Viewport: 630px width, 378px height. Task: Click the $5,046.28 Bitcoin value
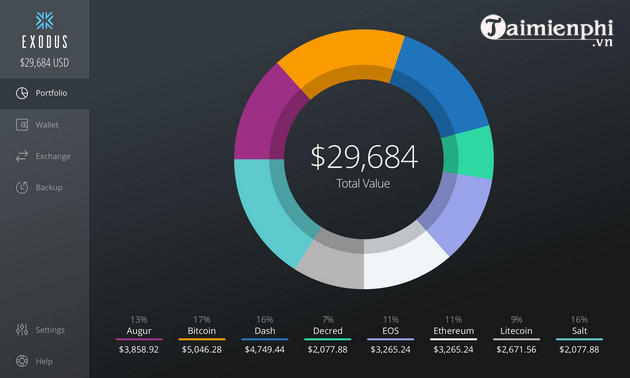202,349
